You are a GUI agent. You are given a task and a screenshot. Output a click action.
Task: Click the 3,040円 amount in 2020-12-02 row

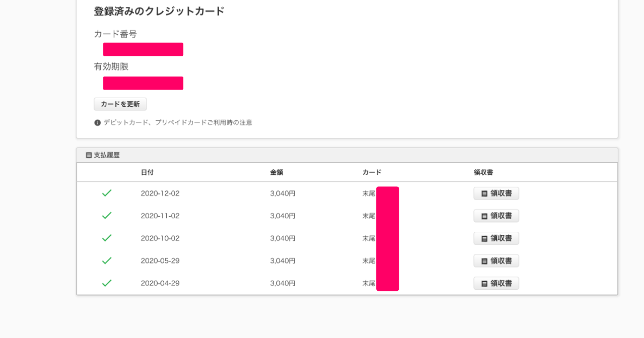point(283,194)
